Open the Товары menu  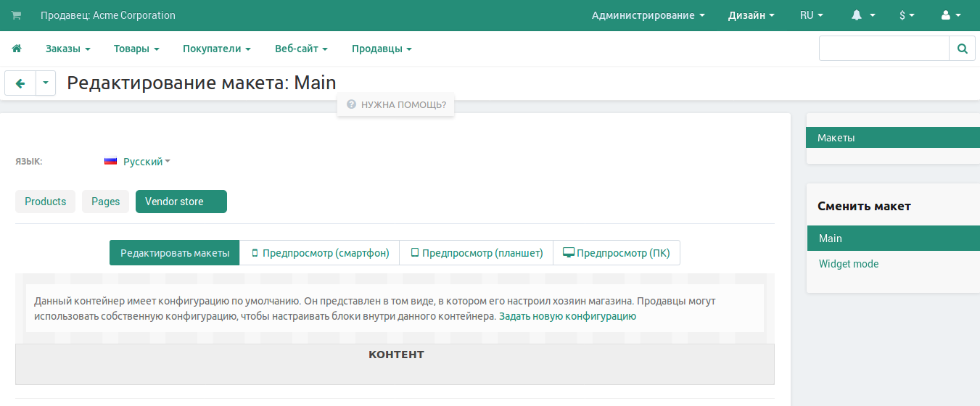tap(136, 49)
